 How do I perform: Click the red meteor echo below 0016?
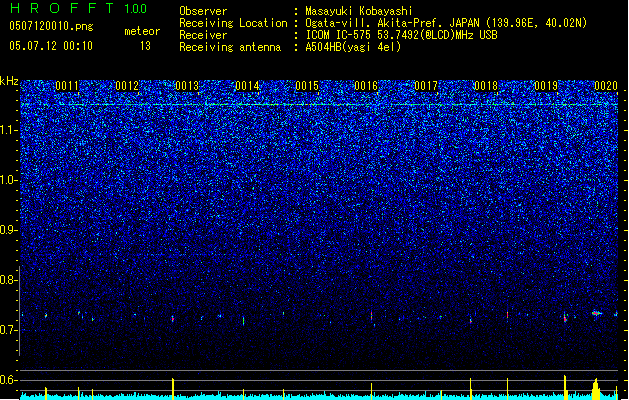[371, 316]
